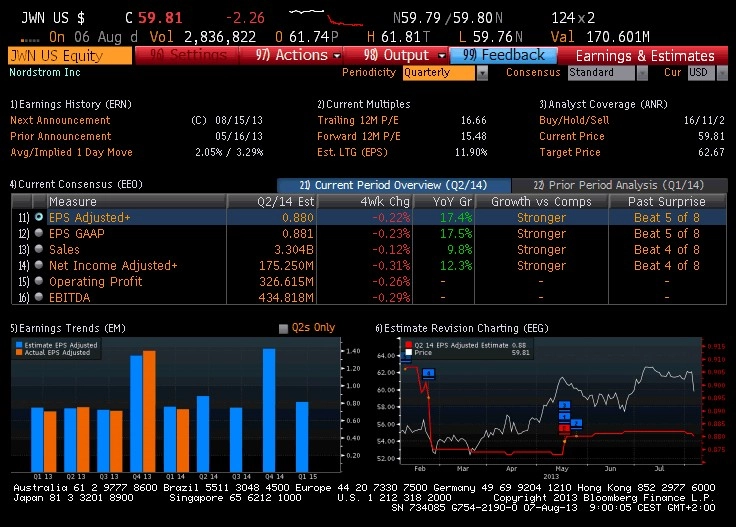The height and width of the screenshot is (527, 736).
Task: Click the Growth vs Comps column header
Action: [x=541, y=201]
